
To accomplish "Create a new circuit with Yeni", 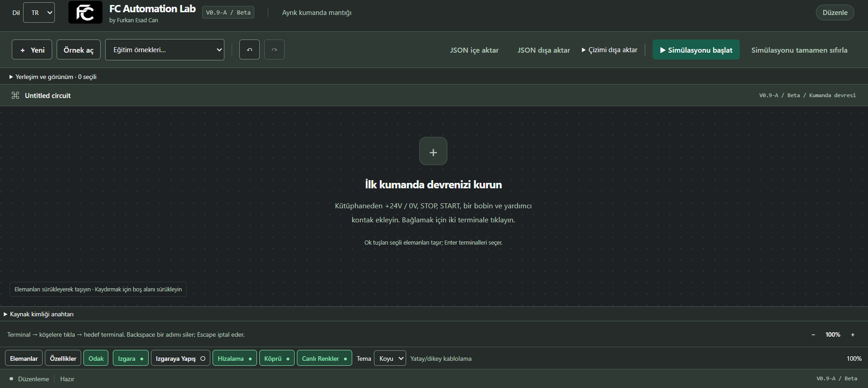I will point(32,49).
